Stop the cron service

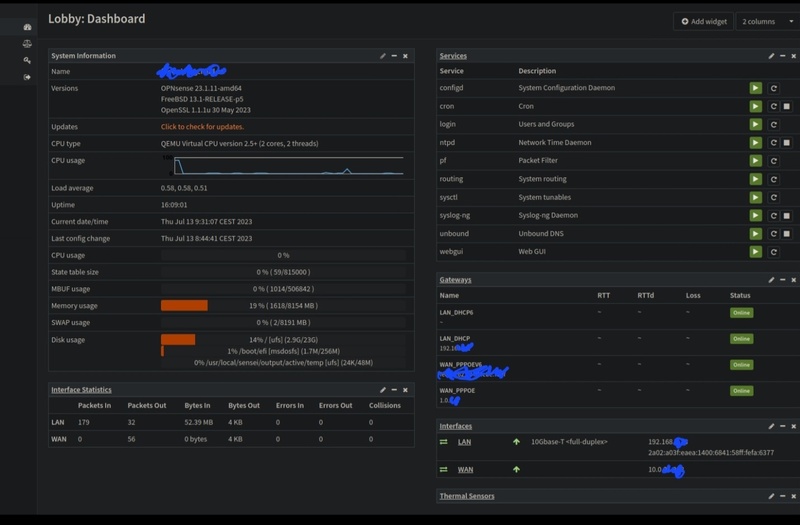pyautogui.click(x=787, y=106)
